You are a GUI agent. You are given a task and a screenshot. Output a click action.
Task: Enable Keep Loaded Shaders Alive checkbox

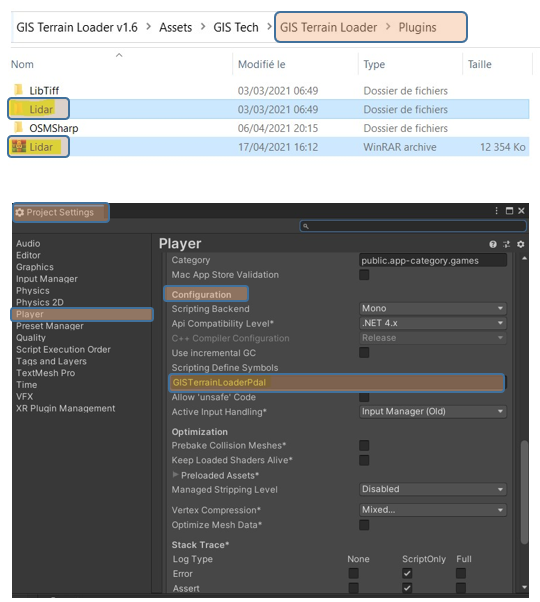(364, 460)
